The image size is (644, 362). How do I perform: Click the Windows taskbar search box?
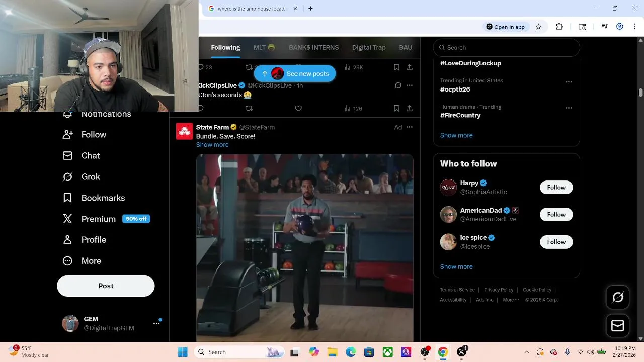[239, 352]
